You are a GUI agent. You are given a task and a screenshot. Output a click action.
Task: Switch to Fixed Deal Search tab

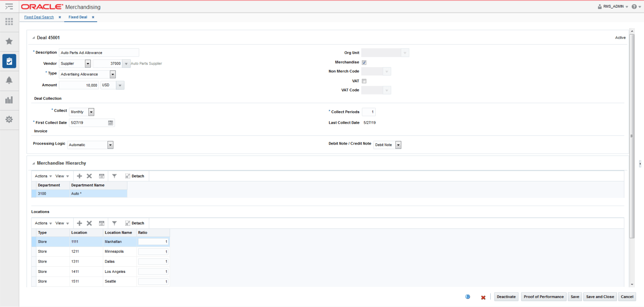(39, 17)
